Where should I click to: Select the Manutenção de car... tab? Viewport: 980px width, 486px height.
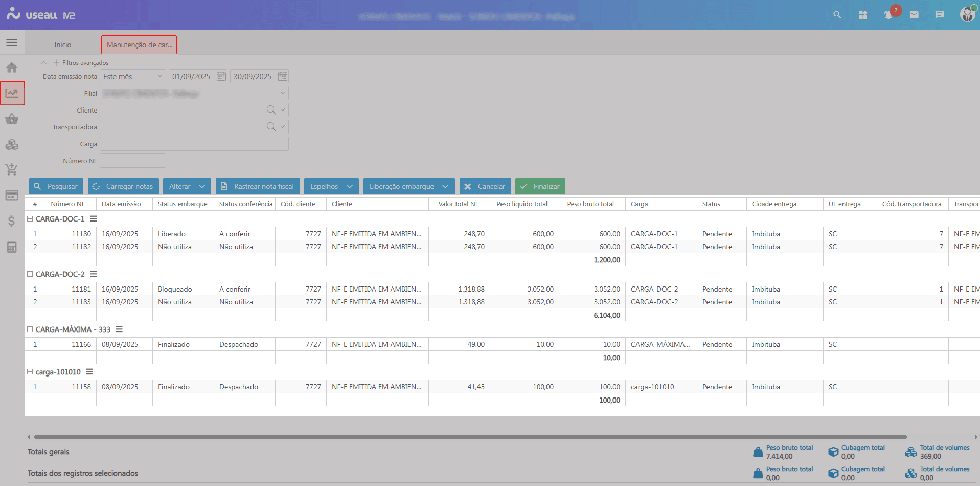pos(139,45)
